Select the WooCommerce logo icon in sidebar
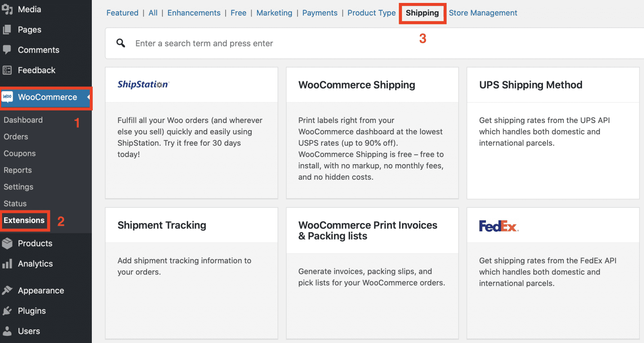644x343 pixels. [x=8, y=97]
